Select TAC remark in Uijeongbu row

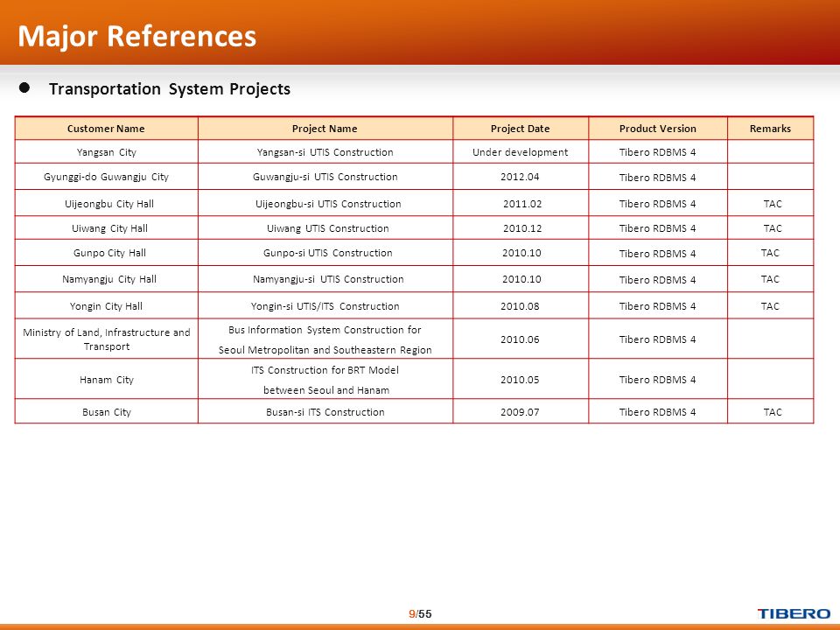[x=773, y=204]
